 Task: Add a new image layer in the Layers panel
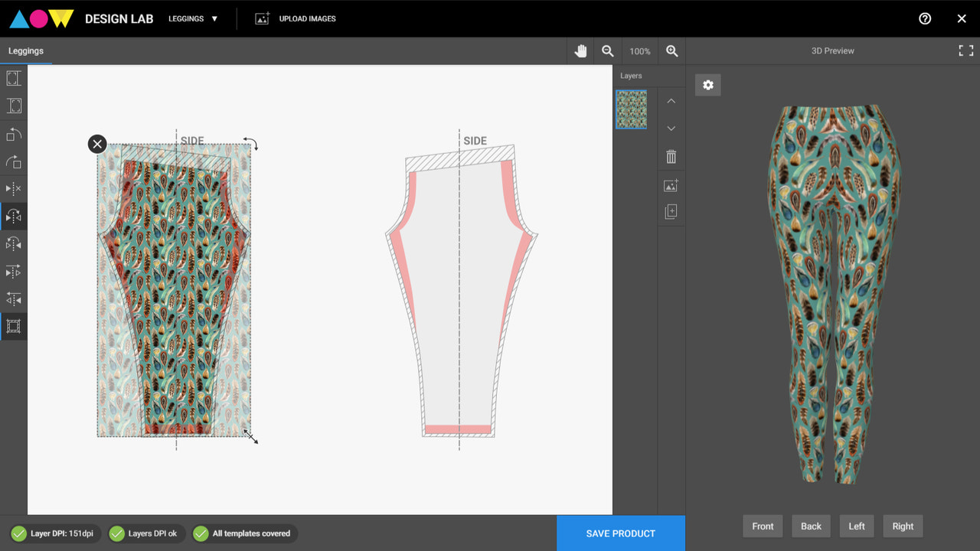[671, 184]
